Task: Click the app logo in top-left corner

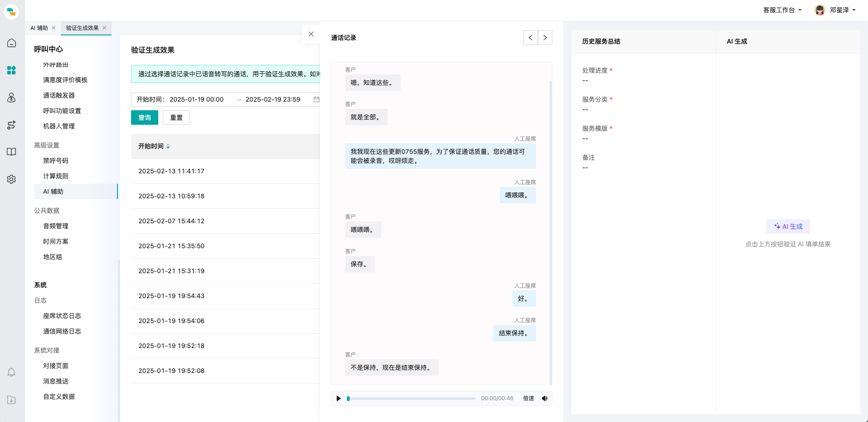Action: (11, 11)
